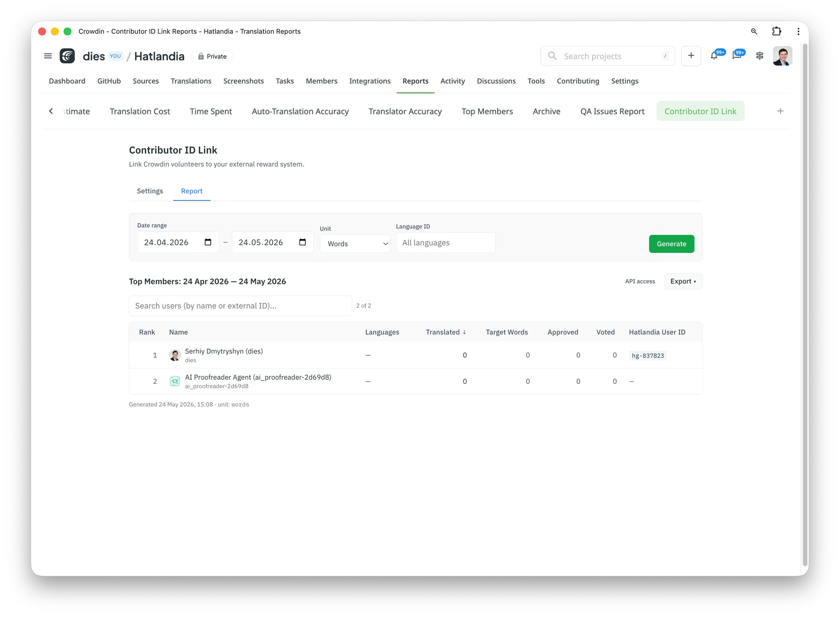Image resolution: width=840 pixels, height=617 pixels.
Task: Open the browser three-dot menu
Action: [798, 32]
